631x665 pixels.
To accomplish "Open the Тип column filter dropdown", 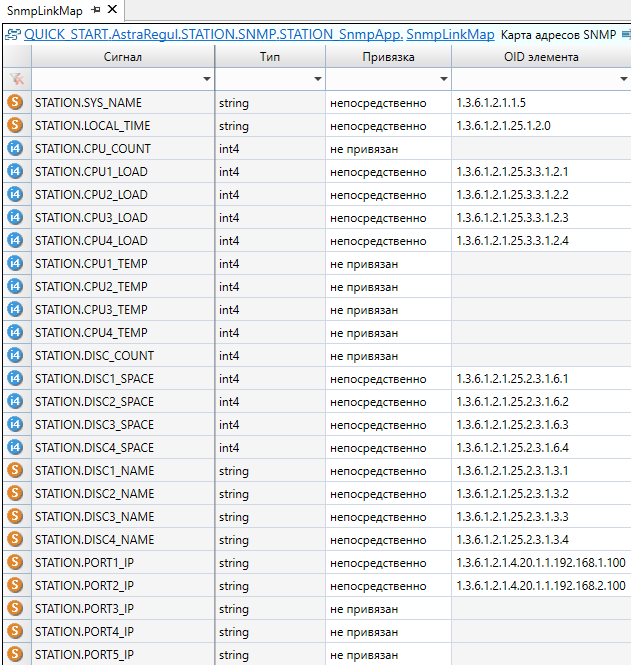I will pos(318,78).
